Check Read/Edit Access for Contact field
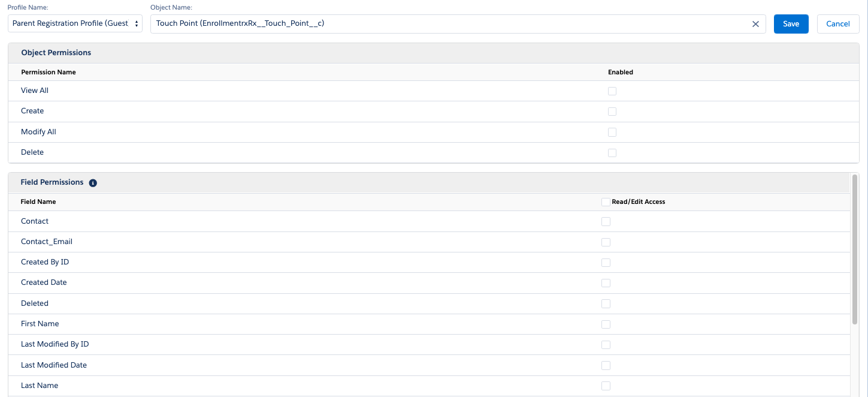 click(606, 222)
